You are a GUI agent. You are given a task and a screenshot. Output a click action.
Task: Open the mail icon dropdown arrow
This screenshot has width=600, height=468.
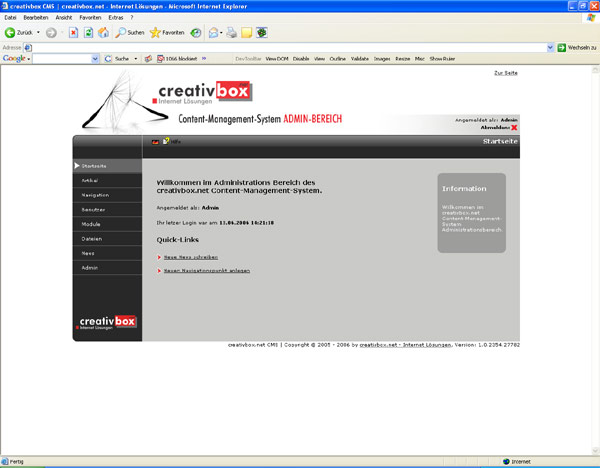coord(221,33)
